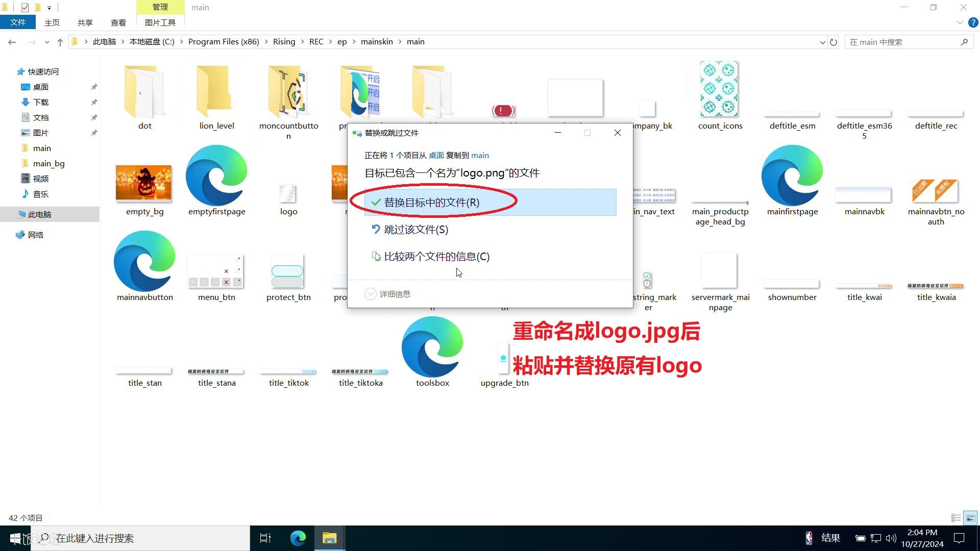
Task: Switch to details list view
Action: (956, 518)
